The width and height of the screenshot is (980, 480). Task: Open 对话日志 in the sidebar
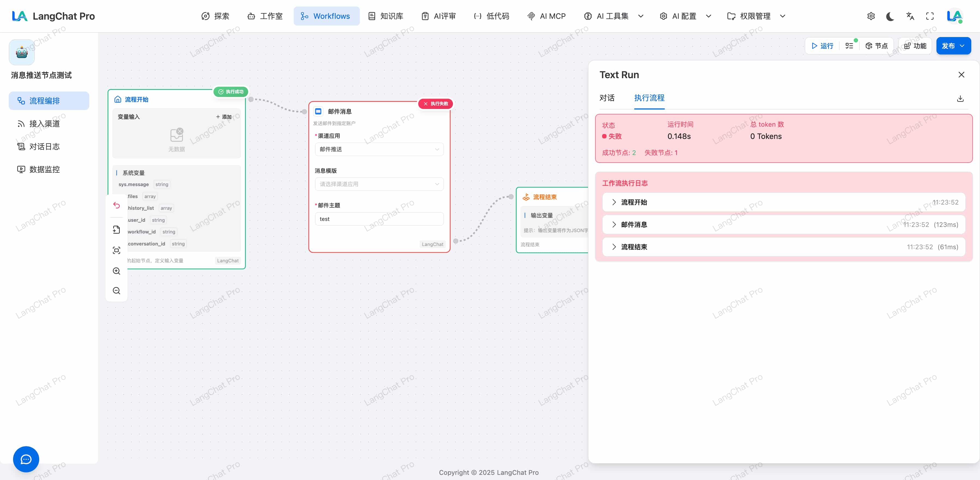coord(45,147)
